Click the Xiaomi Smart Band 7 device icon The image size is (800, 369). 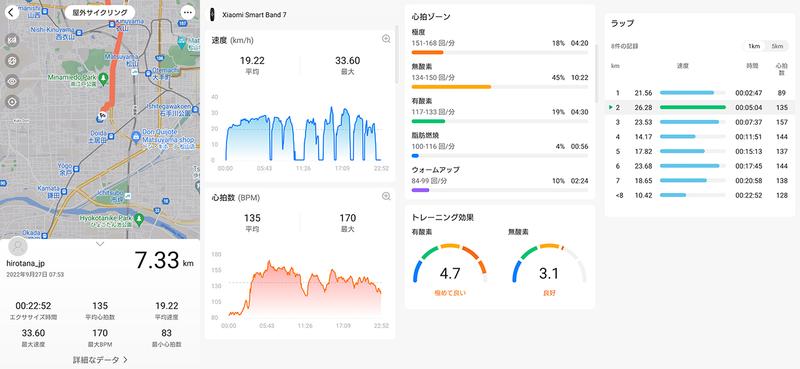click(212, 15)
